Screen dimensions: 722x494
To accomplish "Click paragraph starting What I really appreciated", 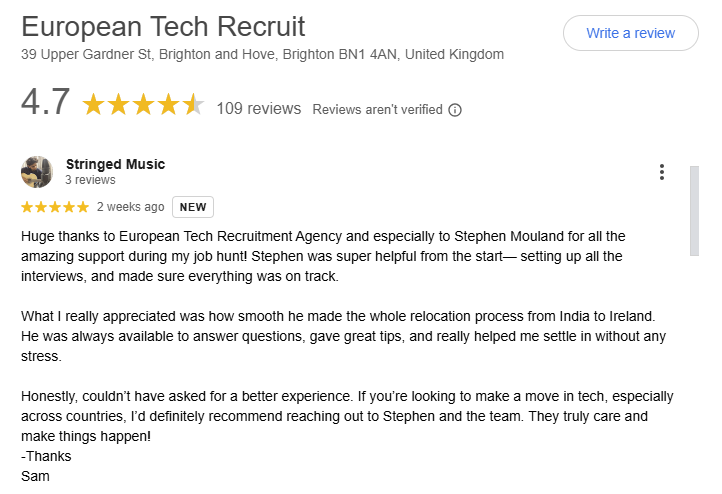I will pos(343,336).
